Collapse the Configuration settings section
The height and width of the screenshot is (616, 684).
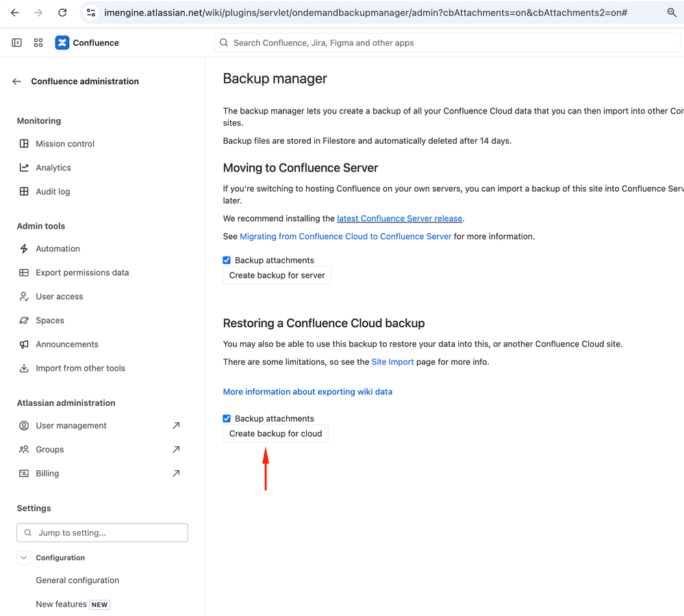(x=23, y=557)
